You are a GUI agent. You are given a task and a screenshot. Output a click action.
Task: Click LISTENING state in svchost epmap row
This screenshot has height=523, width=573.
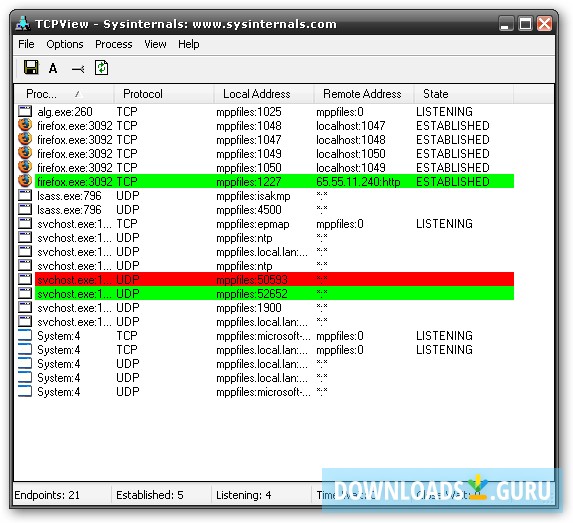pyautogui.click(x=444, y=224)
